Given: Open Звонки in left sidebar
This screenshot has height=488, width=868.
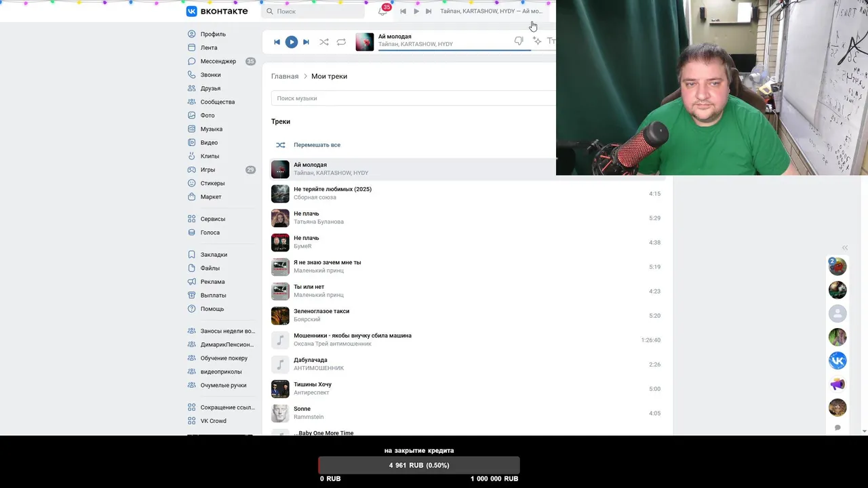Looking at the screenshot, I should click(x=210, y=75).
